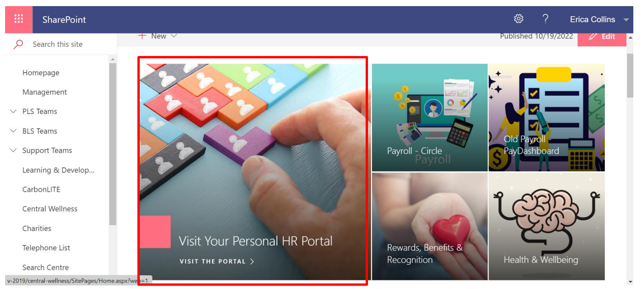Screen dimensions: 644x289
Task: Open the Homepage navigation link
Action: point(41,73)
